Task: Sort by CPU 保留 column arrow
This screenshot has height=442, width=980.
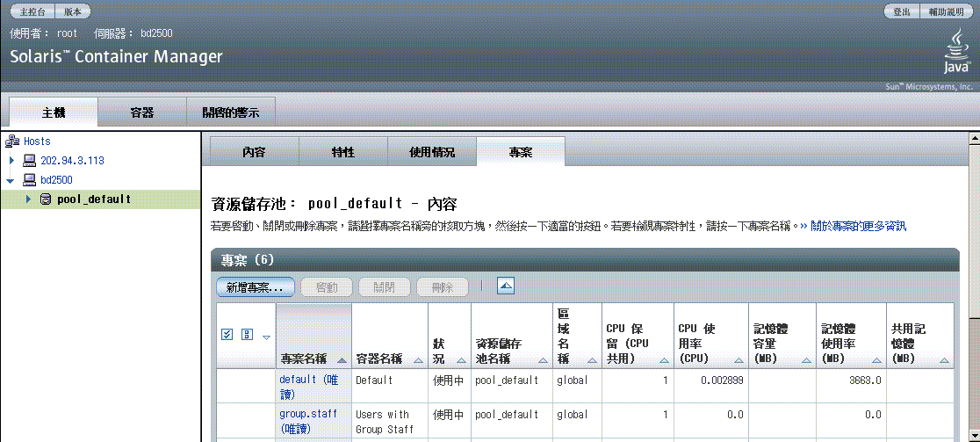Action: click(663, 360)
